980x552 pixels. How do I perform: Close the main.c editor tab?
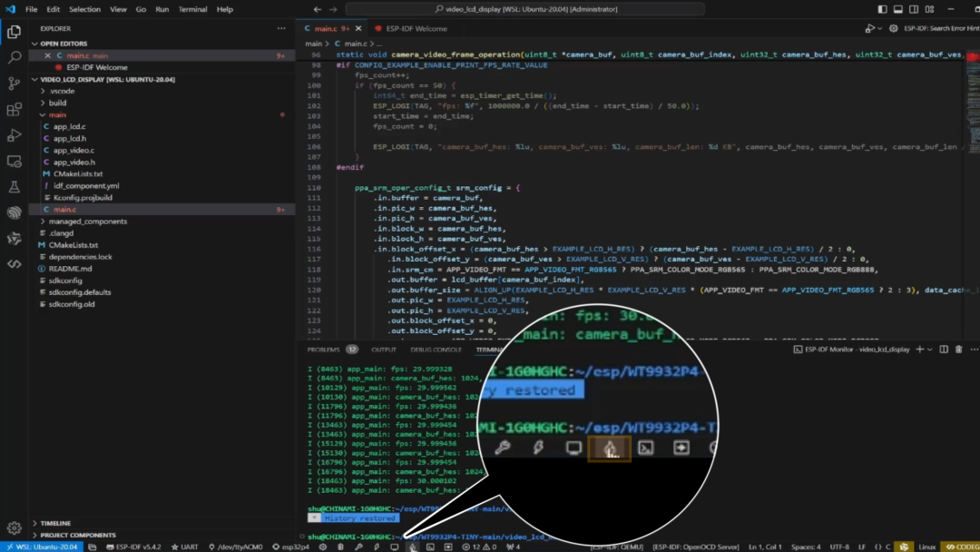click(358, 29)
